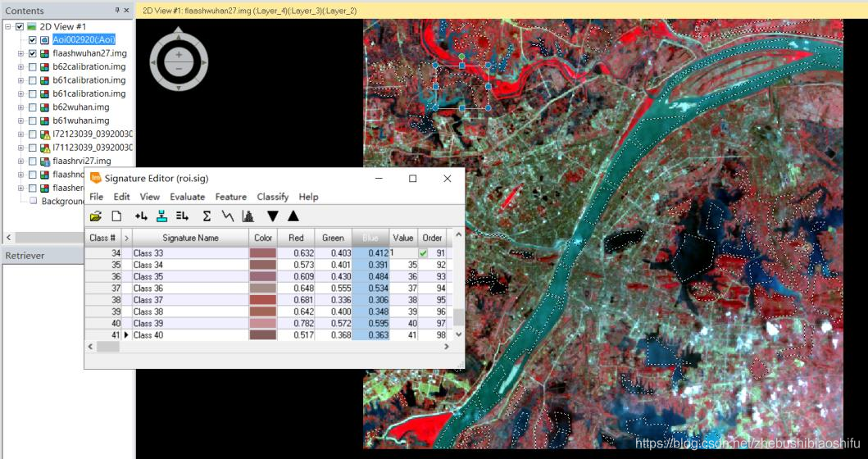Click the Green column header
The image size is (868, 459).
[334, 238]
